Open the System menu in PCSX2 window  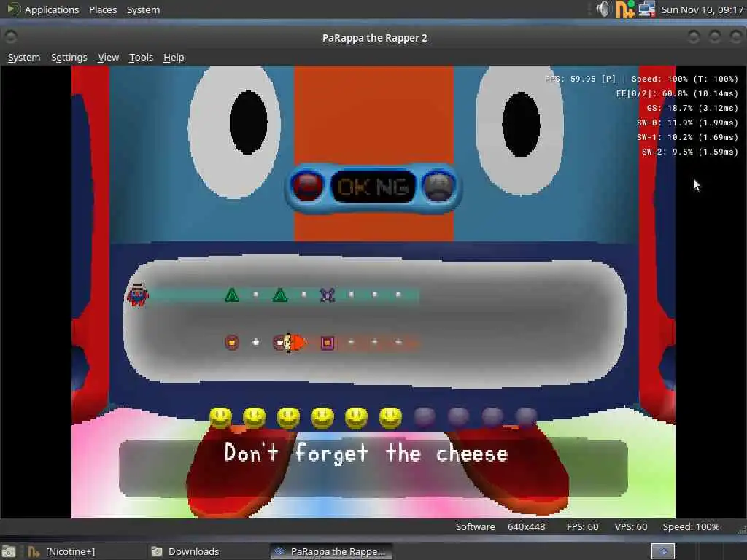click(x=24, y=57)
